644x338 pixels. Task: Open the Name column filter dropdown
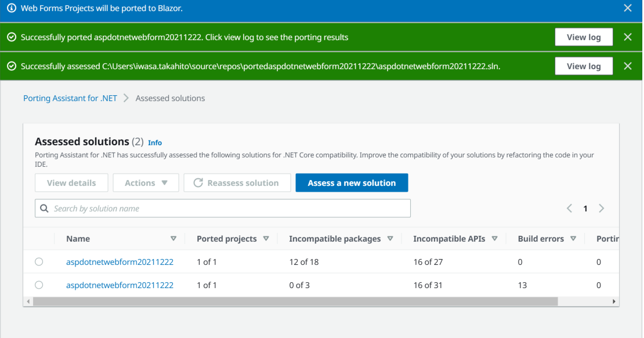[x=173, y=238]
